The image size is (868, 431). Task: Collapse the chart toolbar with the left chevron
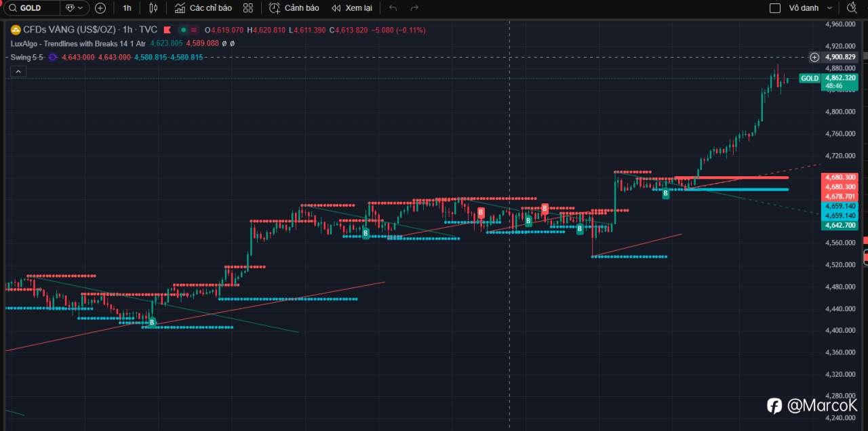coord(17,71)
